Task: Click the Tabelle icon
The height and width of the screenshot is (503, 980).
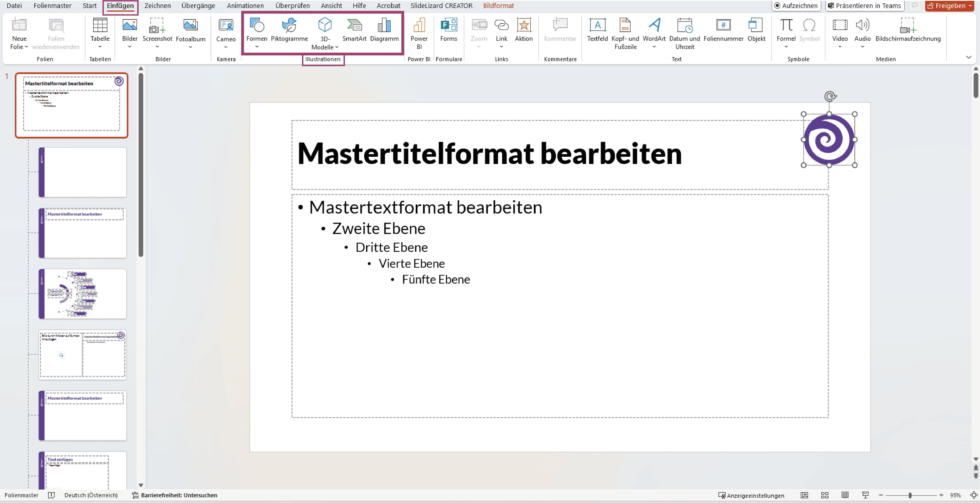Action: click(100, 25)
